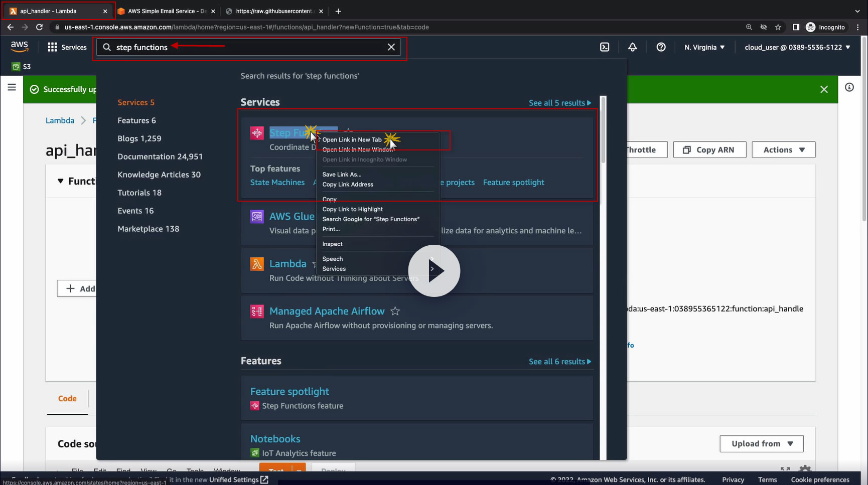Click the notifications bell icon
Image resolution: width=868 pixels, height=485 pixels.
633,47
